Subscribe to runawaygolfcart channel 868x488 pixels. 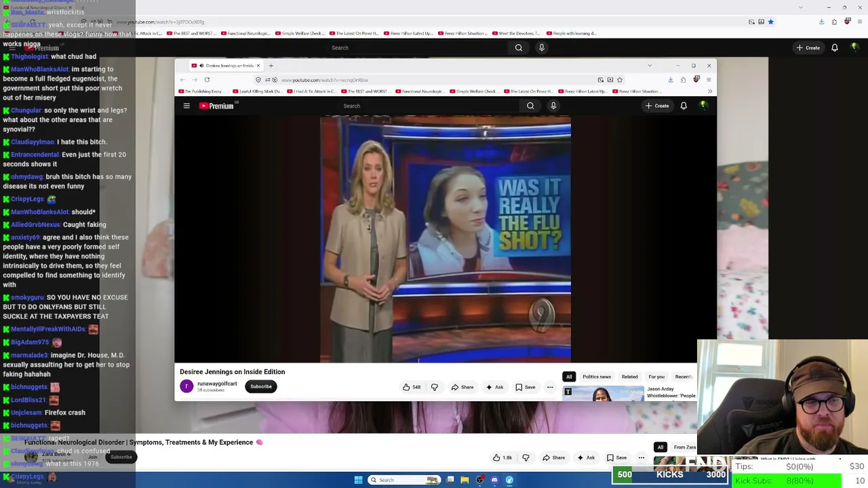261,386
